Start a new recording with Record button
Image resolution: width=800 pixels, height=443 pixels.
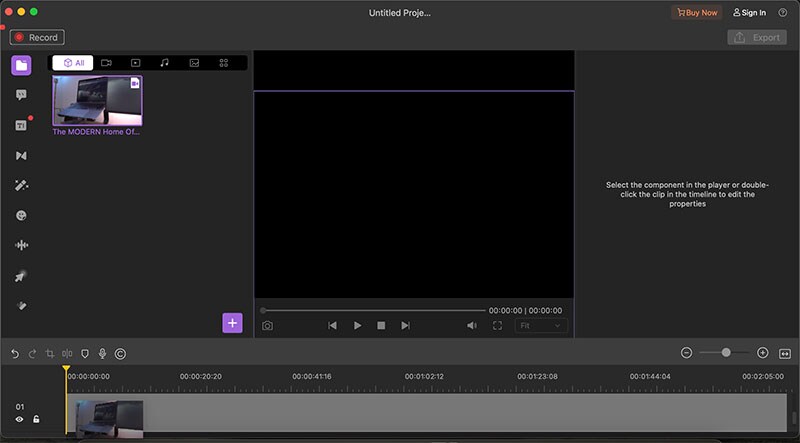(37, 37)
